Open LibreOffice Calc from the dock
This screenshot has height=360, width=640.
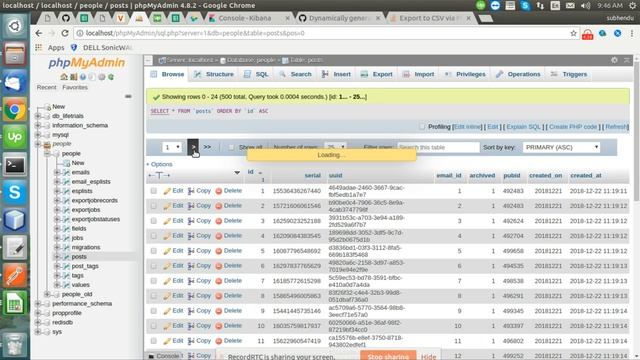pos(15,302)
